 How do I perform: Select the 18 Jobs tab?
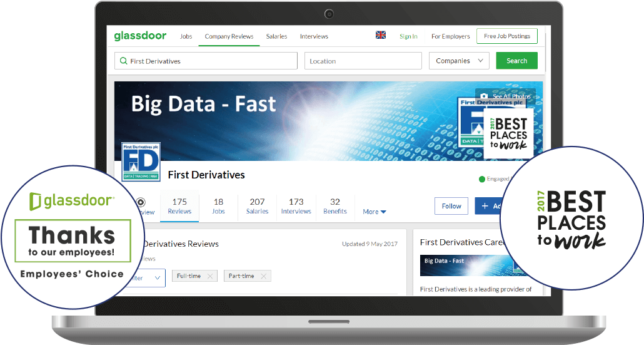(x=218, y=206)
